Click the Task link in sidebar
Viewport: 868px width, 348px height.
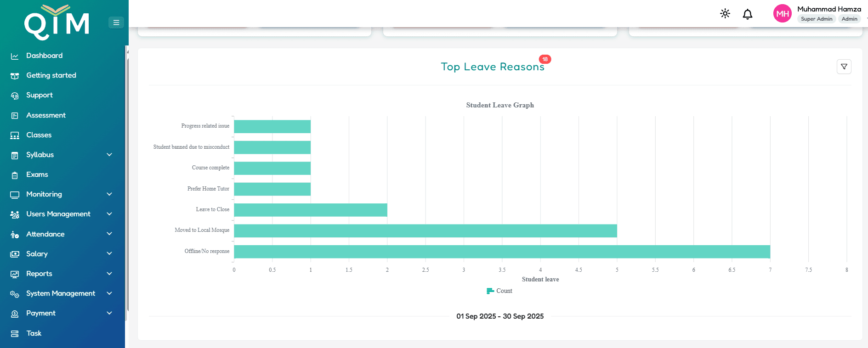34,333
